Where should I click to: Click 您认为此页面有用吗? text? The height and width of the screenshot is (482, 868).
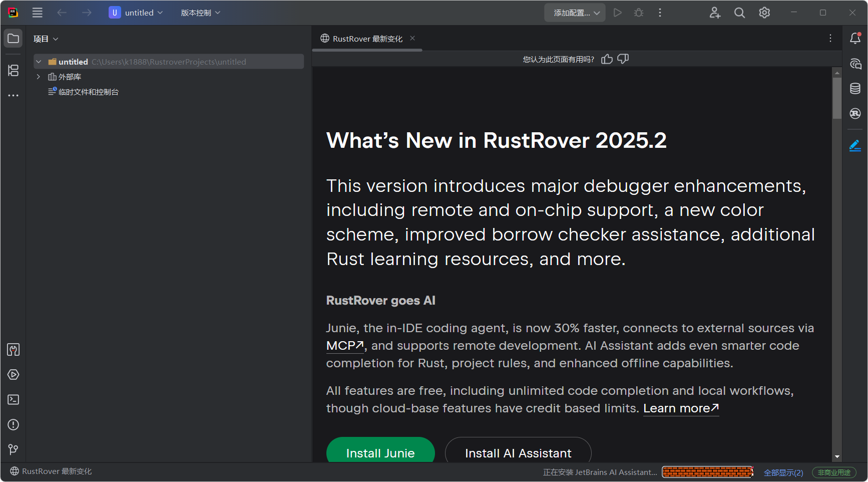point(558,59)
